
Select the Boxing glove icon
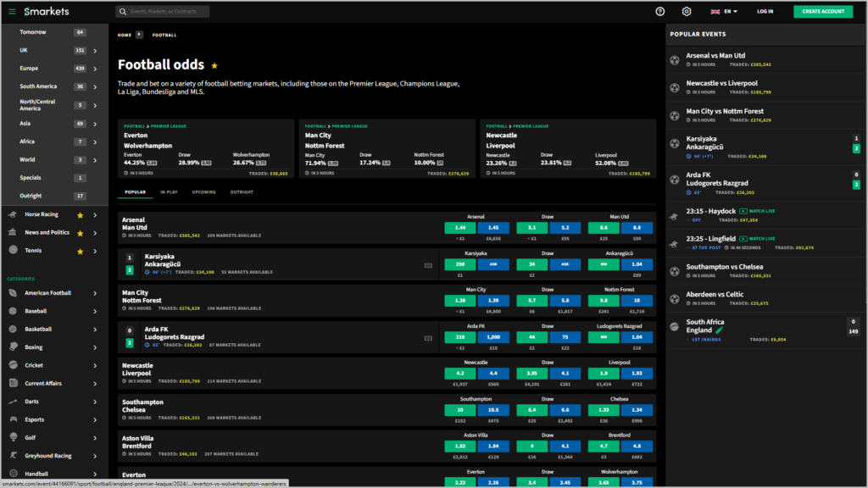click(14, 347)
